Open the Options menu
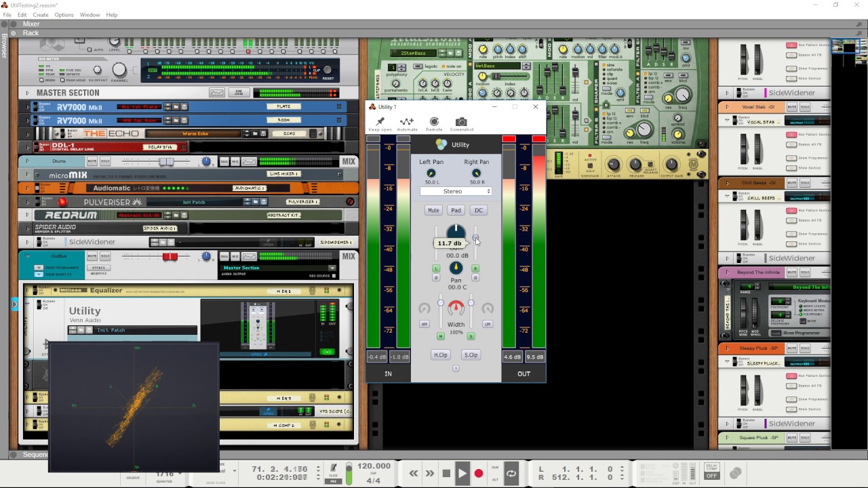 coord(64,14)
